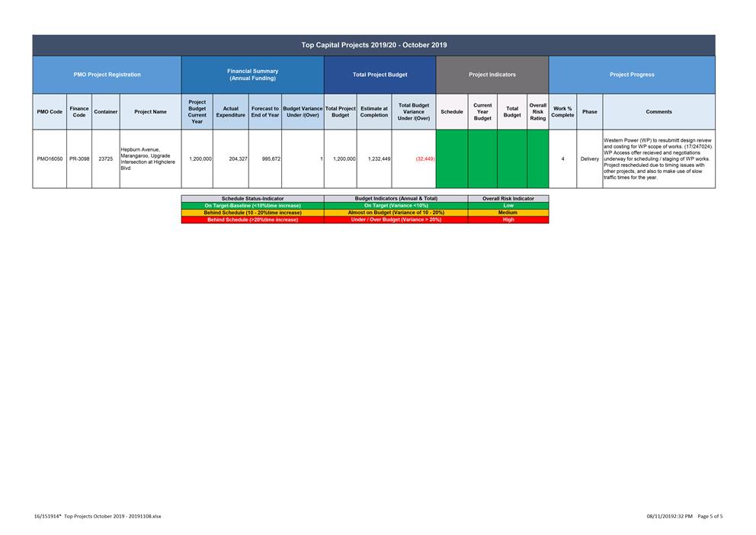Viewport: 756px width, 535px height.
Task: Click the 'On Target (Variance <10%)' legend row
Action: [x=396, y=205]
